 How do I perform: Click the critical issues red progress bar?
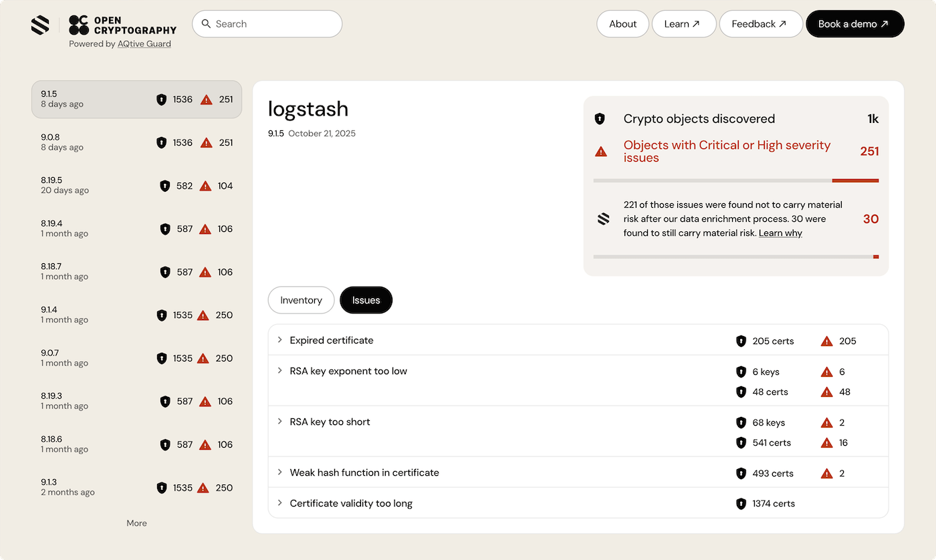pos(855,180)
